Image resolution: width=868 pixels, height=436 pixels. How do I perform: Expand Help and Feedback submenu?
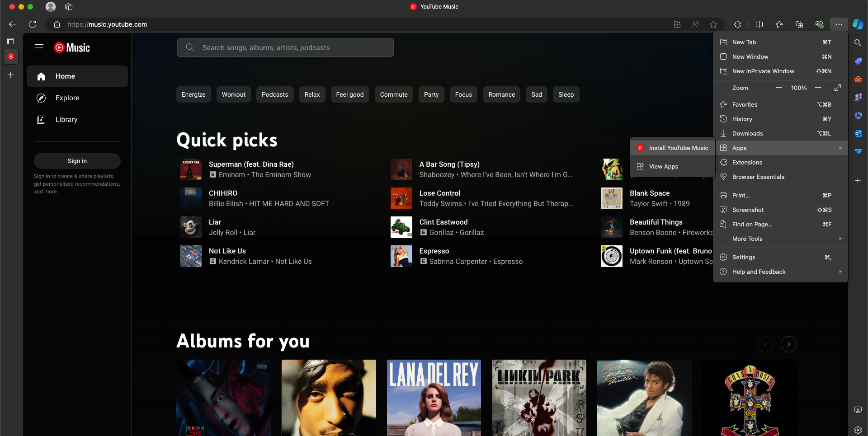[x=781, y=272]
